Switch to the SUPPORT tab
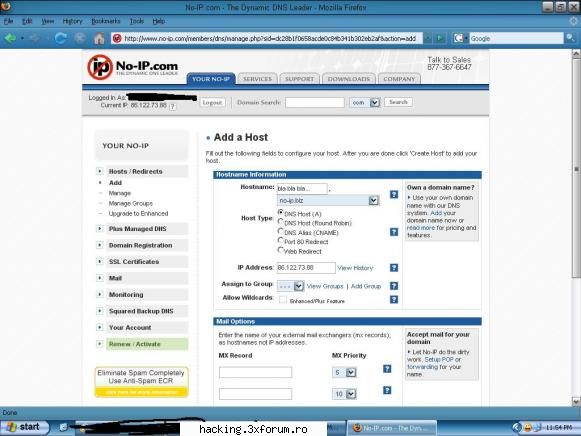The height and width of the screenshot is (436, 581). (x=299, y=79)
